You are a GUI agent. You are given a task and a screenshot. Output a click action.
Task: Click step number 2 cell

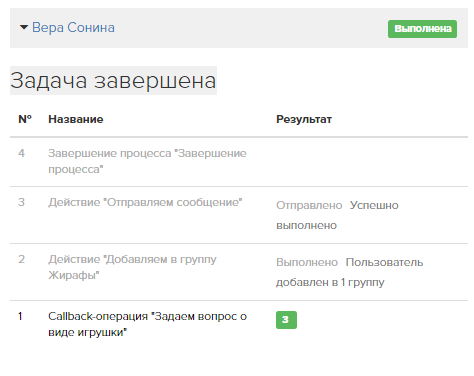(21, 259)
